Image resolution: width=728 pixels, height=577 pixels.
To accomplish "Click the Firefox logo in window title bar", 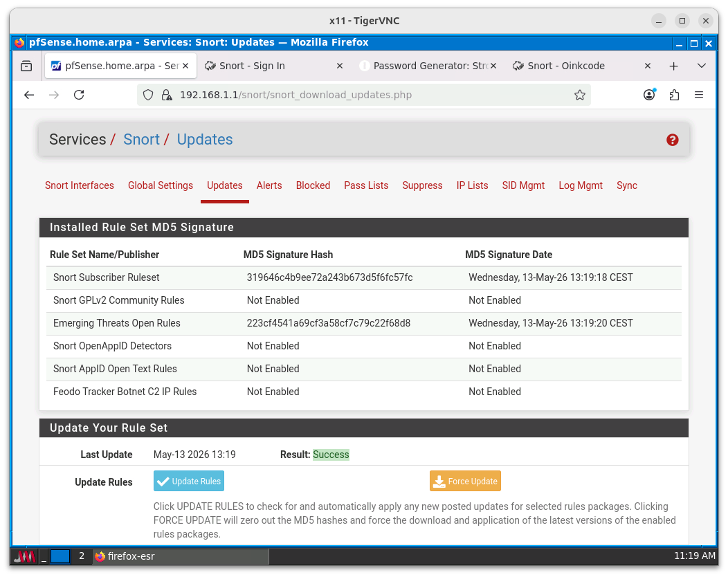I will [19, 43].
